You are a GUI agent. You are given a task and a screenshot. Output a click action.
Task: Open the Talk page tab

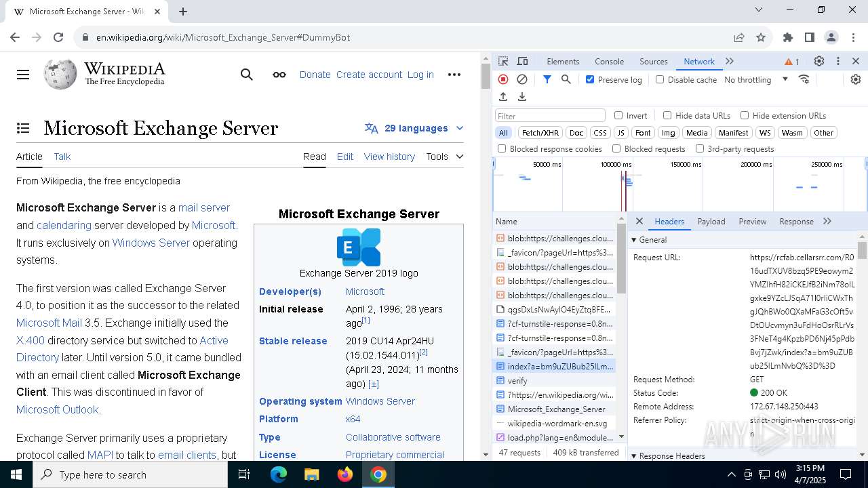pos(62,157)
